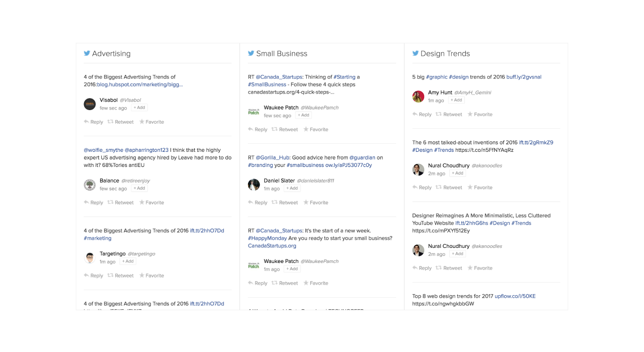Click the Twitter bird icon beside Advertising
The height and width of the screenshot is (352, 644).
[87, 53]
